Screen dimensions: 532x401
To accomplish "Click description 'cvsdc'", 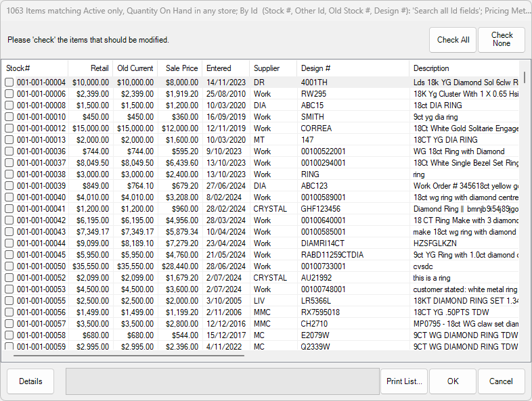I will 423,266.
